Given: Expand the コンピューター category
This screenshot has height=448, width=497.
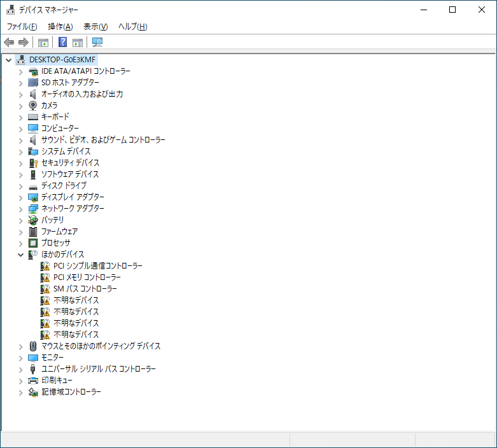Looking at the screenshot, I should pyautogui.click(x=21, y=129).
